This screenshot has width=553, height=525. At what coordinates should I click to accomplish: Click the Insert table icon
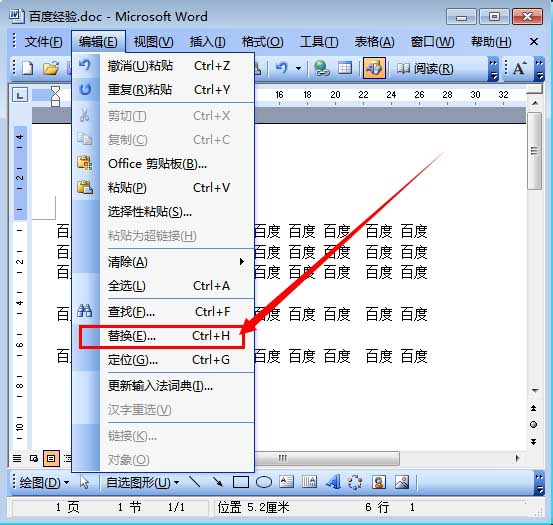[x=345, y=68]
